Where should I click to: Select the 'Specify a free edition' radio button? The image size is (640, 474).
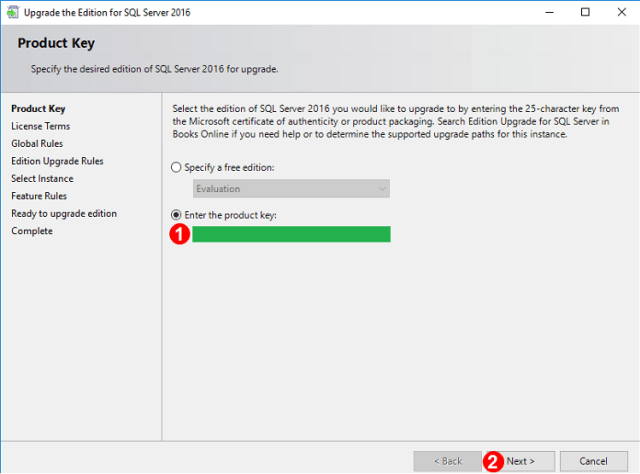[x=176, y=167]
